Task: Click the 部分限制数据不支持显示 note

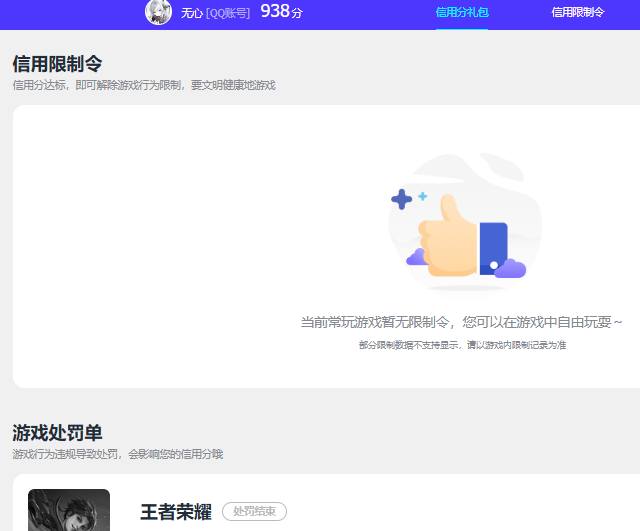Action: click(x=462, y=345)
